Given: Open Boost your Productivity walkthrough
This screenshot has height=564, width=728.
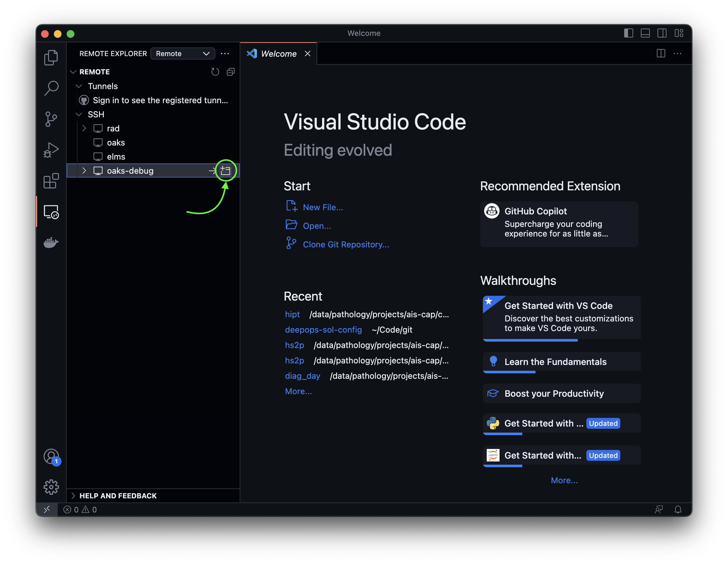Looking at the screenshot, I should coord(562,393).
